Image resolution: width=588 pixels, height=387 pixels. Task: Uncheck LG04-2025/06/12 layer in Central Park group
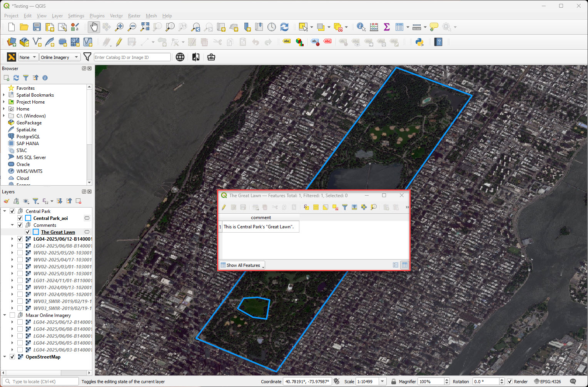click(x=20, y=239)
